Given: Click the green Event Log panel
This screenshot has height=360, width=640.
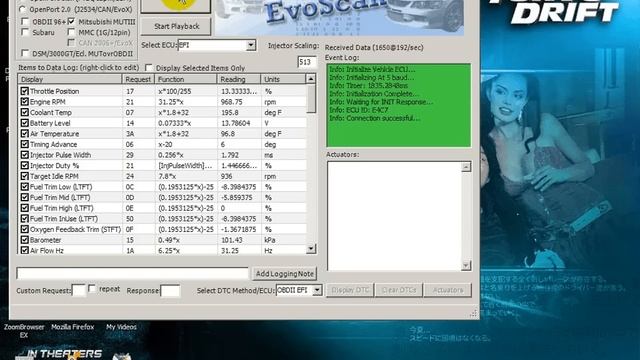Looking at the screenshot, I should click(398, 105).
